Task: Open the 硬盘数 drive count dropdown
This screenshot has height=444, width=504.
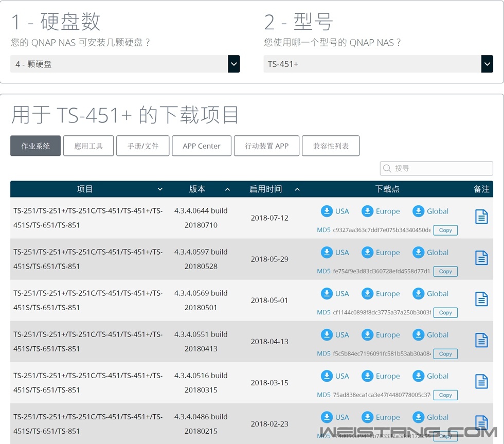Action: [x=125, y=64]
